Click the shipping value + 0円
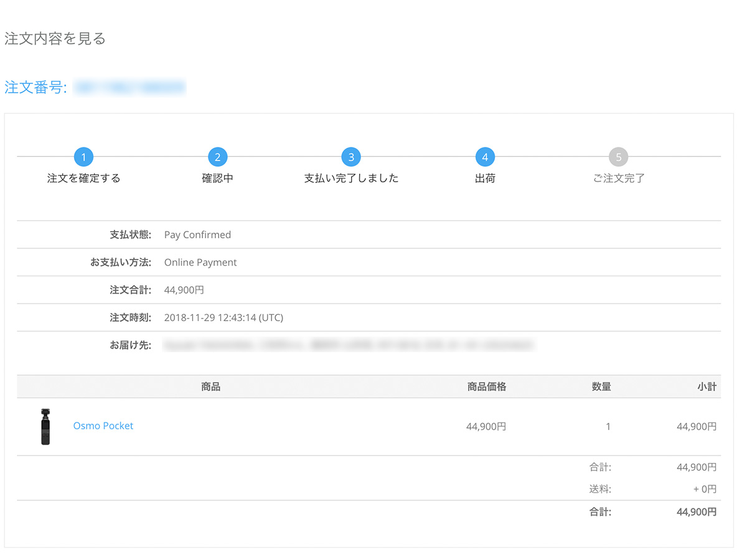The width and height of the screenshot is (747, 560). pyautogui.click(x=705, y=490)
